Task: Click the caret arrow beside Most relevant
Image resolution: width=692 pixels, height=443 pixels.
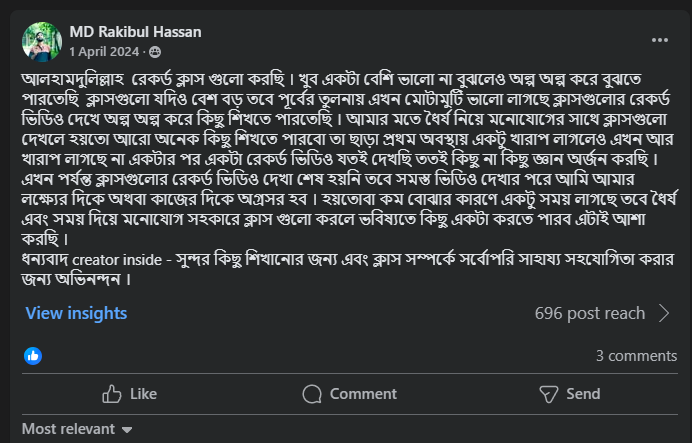Action: click(x=127, y=430)
